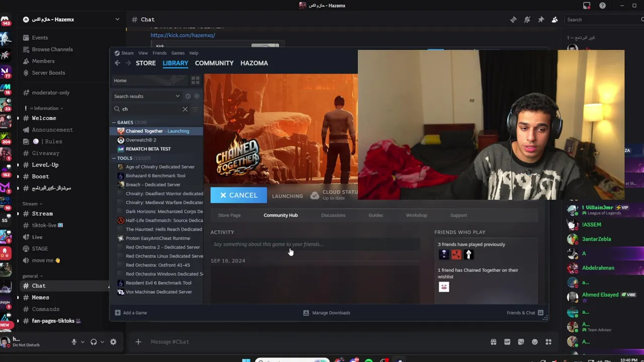
Task: Open the Guides tab for Chained Together
Action: point(376,215)
